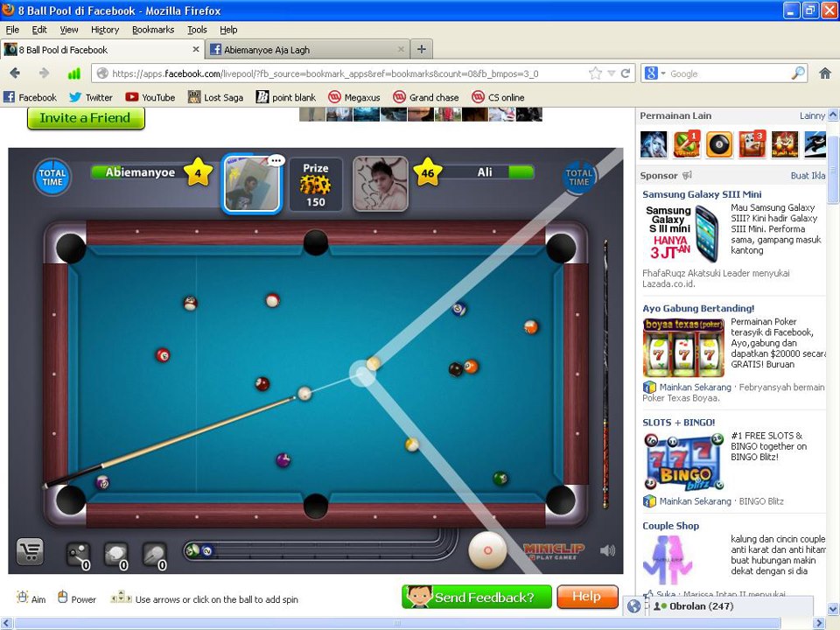
Task: Click Mainkan Sekarang under BINGO Blitz
Action: [695, 501]
